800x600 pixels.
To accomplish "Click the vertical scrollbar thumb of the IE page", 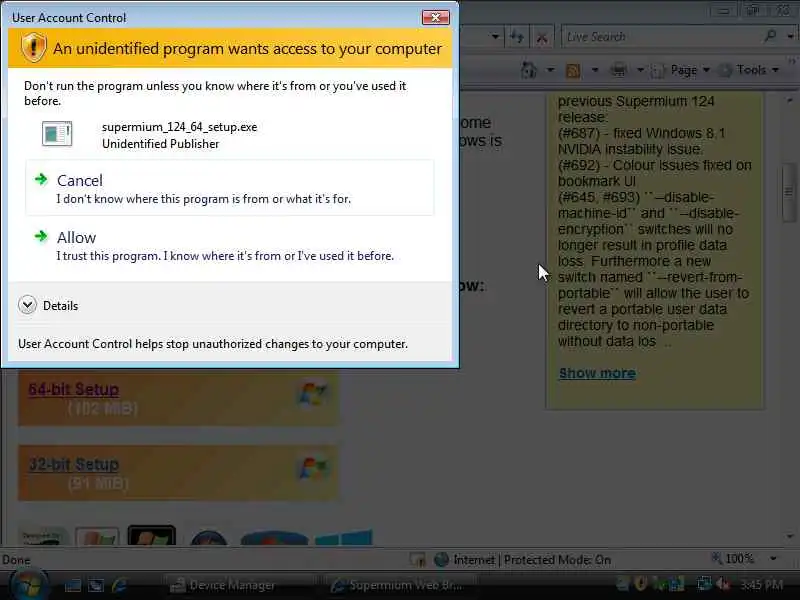I will click(789, 192).
